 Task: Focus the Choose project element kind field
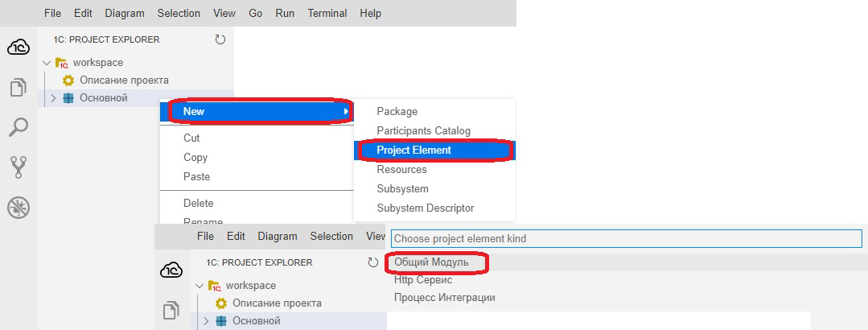[x=626, y=239]
